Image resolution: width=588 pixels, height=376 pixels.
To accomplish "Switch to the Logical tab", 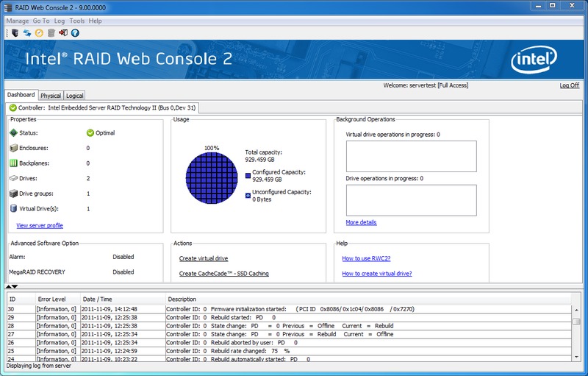I will click(74, 96).
